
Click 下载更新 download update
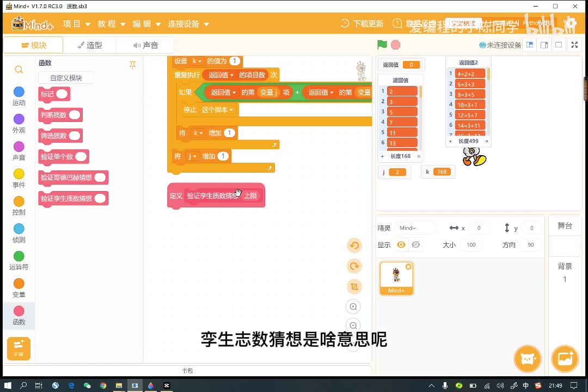click(362, 23)
